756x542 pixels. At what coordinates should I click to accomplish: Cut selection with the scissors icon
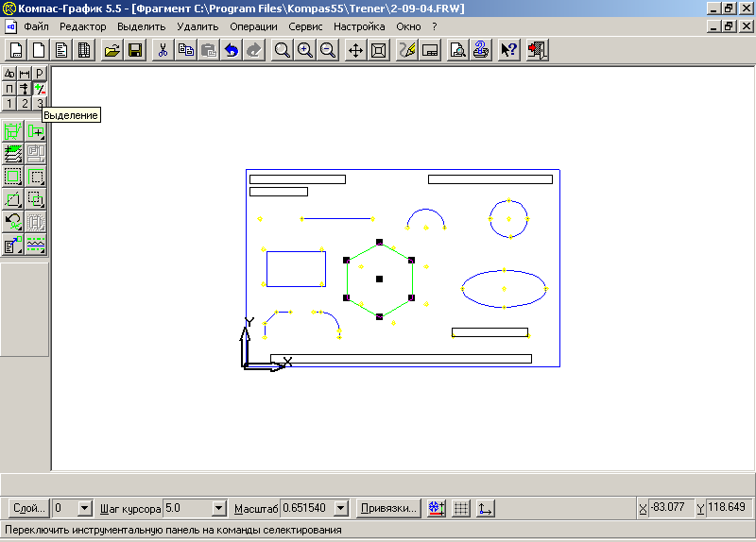tap(163, 50)
